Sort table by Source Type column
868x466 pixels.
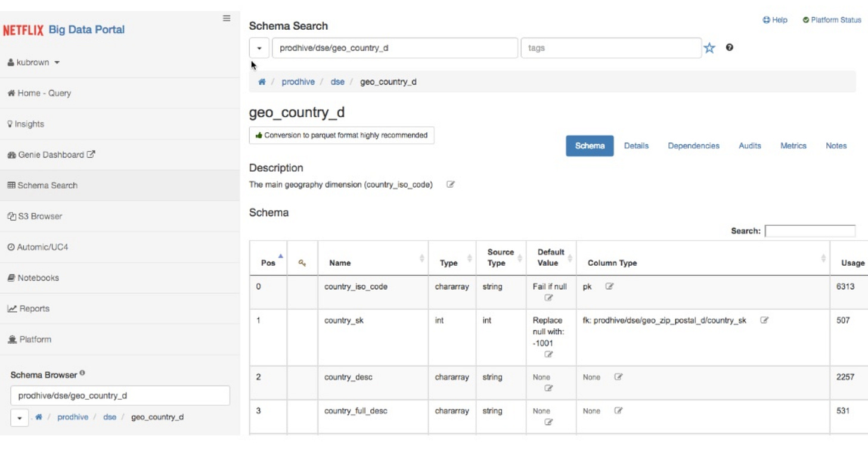501,258
